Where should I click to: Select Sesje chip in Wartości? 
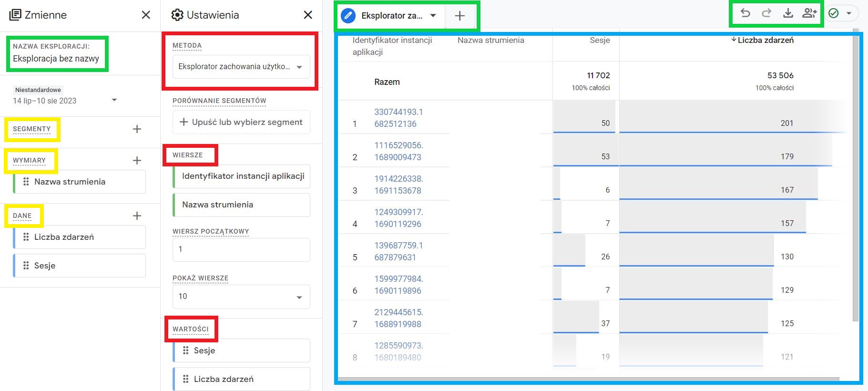tap(241, 350)
